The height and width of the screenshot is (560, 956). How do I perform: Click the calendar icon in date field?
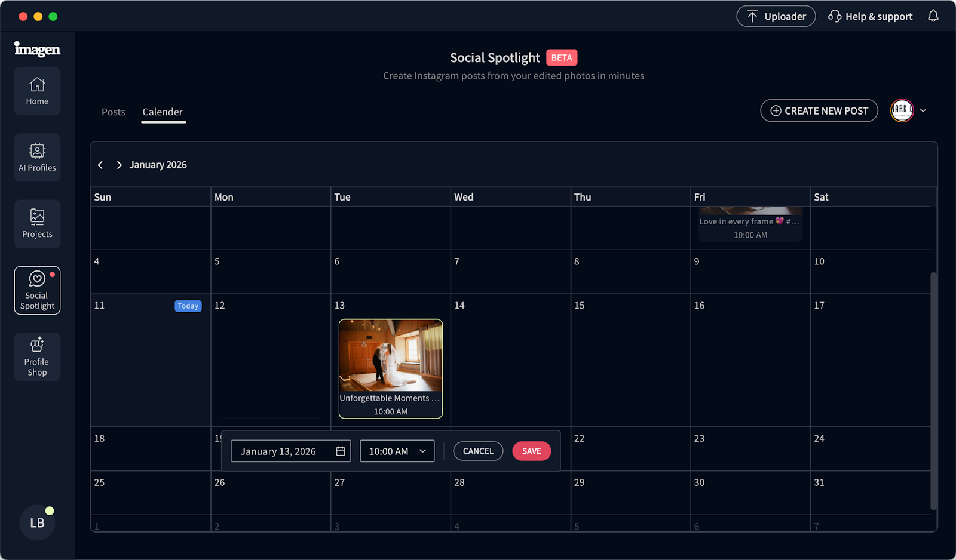(x=341, y=451)
